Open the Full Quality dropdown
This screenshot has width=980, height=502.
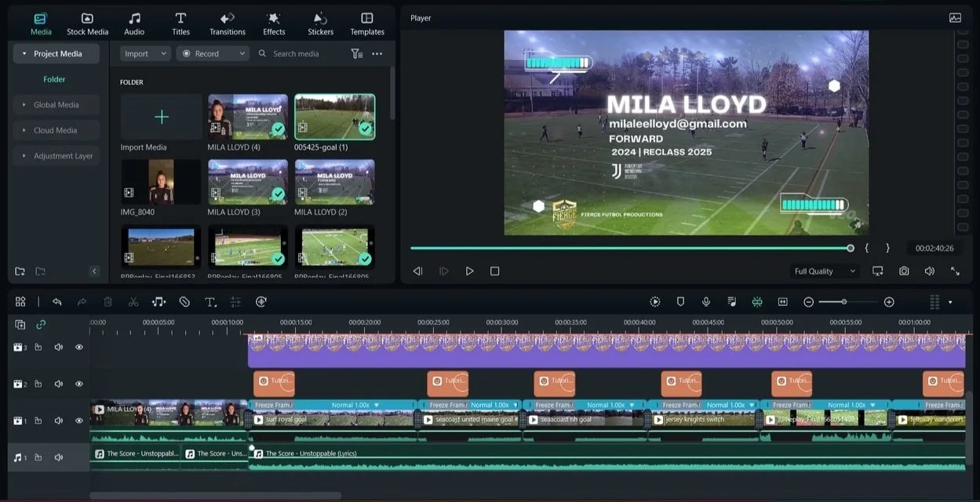coord(822,271)
